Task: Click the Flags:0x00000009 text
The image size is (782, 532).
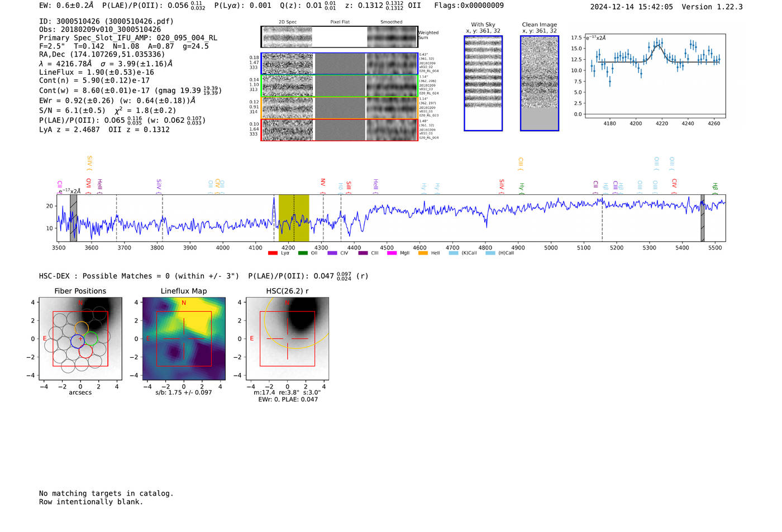Action: tap(469, 6)
